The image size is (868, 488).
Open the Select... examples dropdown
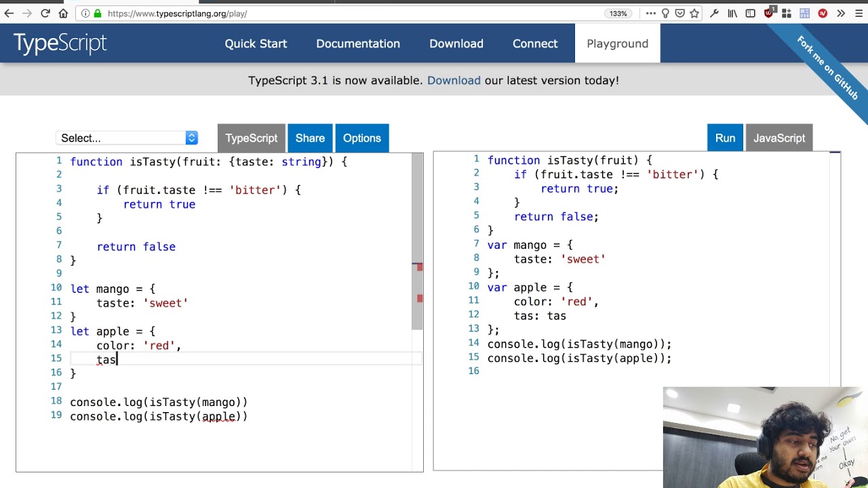[x=127, y=138]
